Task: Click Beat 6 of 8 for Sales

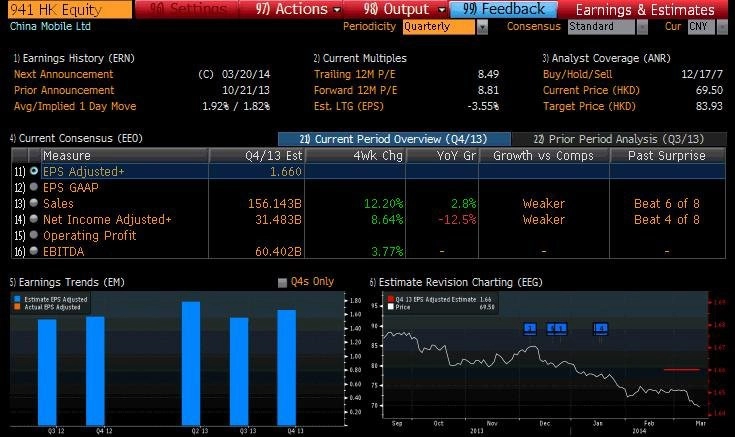Action: point(667,203)
